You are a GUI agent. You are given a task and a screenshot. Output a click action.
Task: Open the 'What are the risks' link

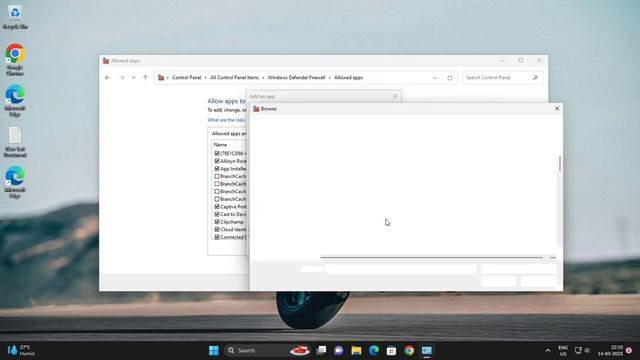click(x=227, y=120)
